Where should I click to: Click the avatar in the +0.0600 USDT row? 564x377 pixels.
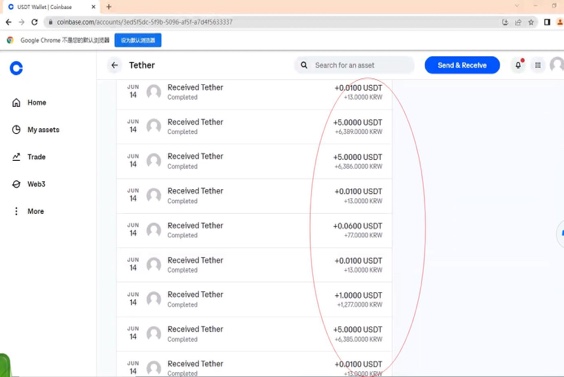pos(154,230)
